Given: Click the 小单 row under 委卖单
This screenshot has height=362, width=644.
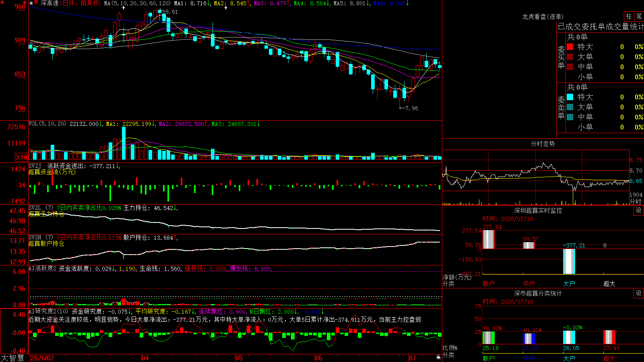Looking at the screenshot, I should [x=605, y=127].
